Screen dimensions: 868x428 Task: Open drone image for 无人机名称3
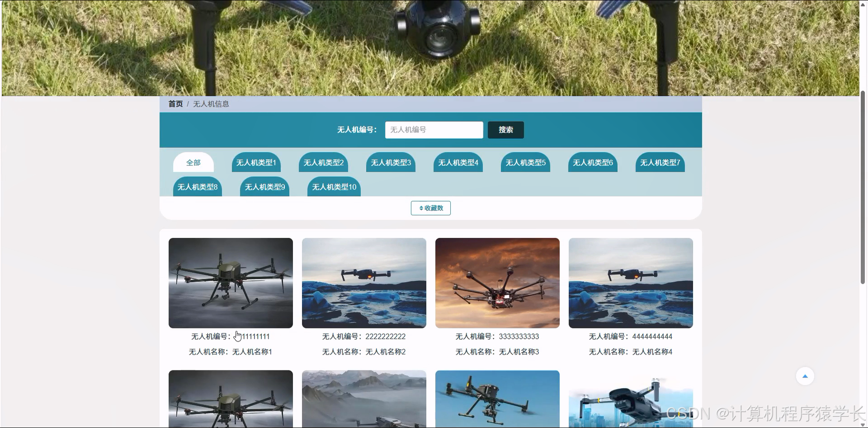point(497,283)
